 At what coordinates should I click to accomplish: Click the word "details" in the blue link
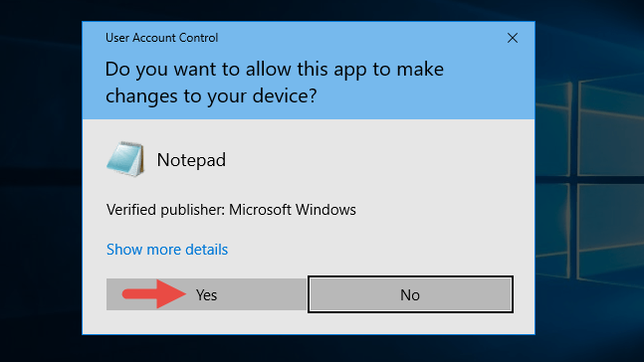(207, 250)
